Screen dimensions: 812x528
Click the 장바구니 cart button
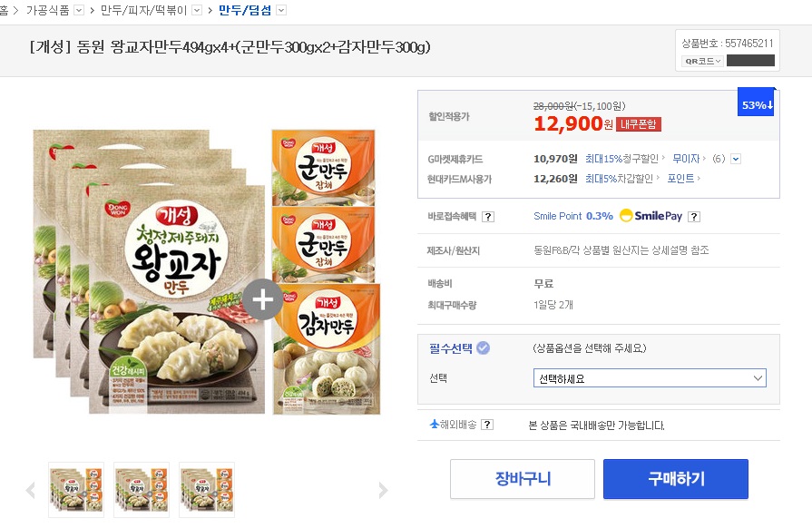click(x=523, y=479)
